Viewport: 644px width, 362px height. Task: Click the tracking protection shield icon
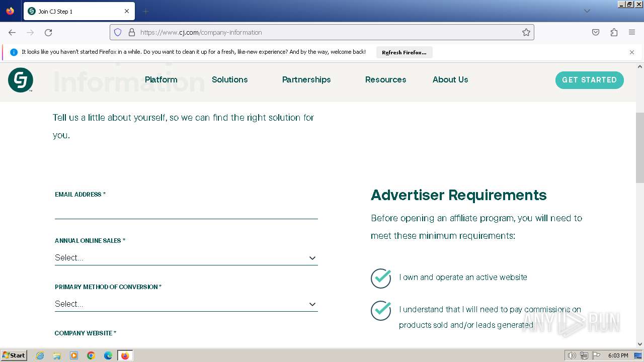[x=118, y=32]
